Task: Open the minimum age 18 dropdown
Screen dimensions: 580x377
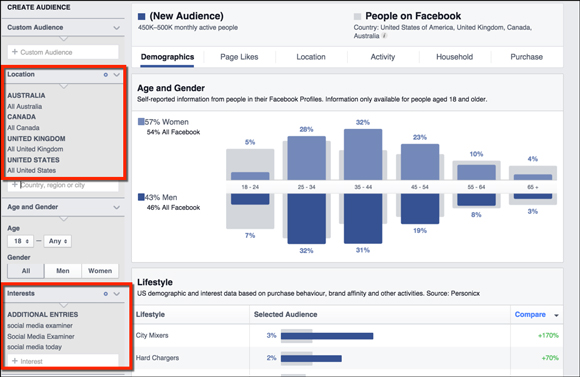Action: [x=21, y=241]
